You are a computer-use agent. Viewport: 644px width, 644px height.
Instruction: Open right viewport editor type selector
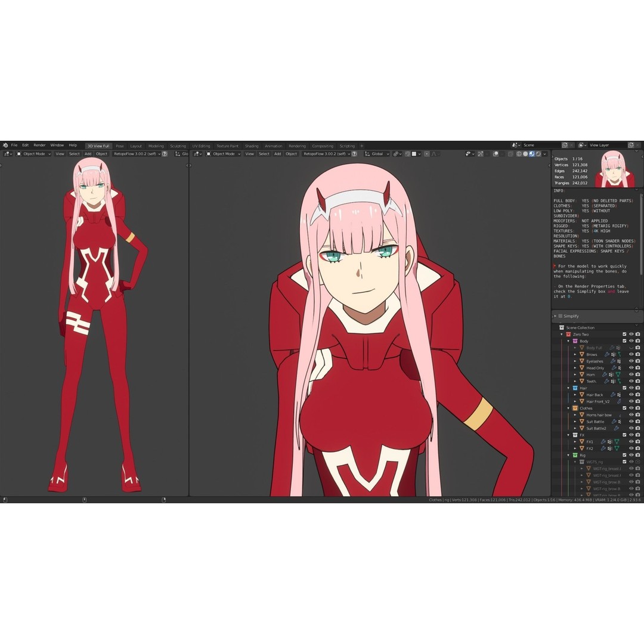(198, 154)
